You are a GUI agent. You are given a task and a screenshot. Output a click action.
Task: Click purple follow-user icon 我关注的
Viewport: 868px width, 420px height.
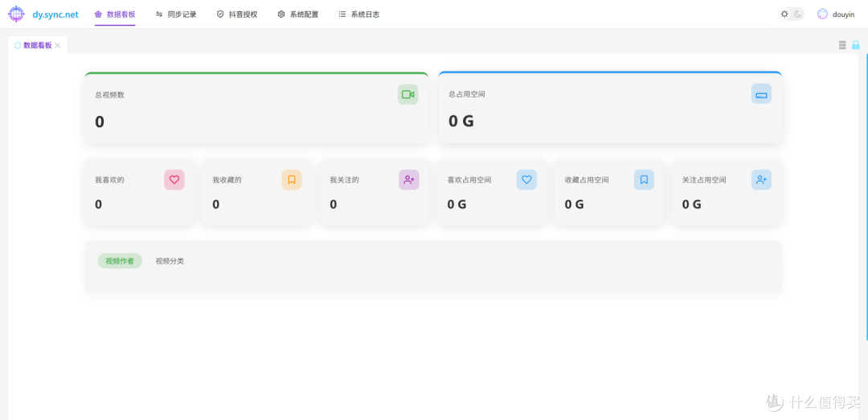pyautogui.click(x=409, y=179)
